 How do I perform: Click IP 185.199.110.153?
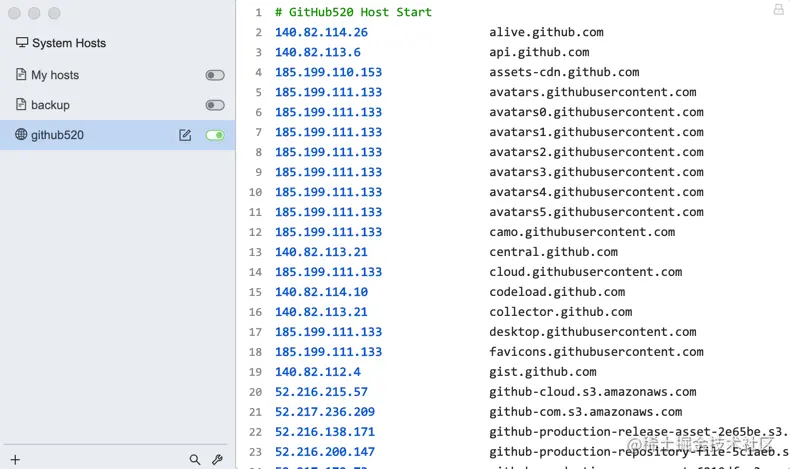pyautogui.click(x=328, y=72)
